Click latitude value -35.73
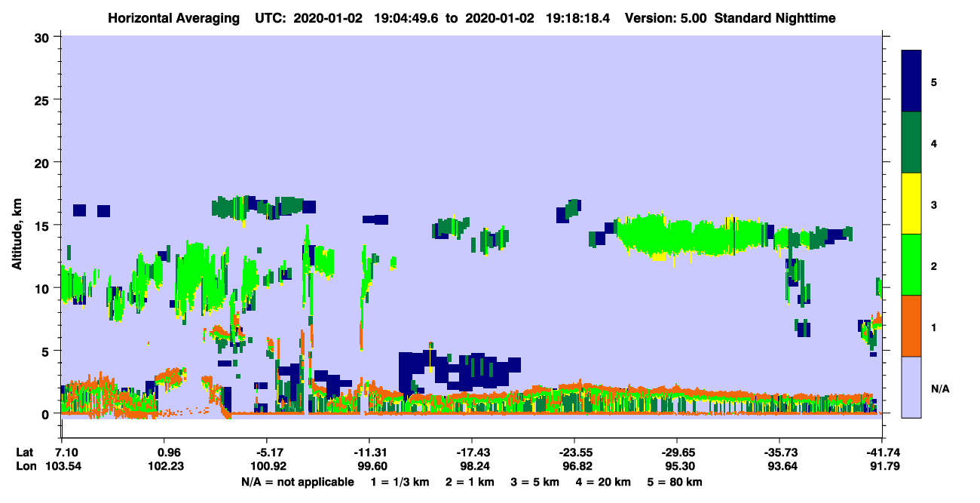The height and width of the screenshot is (503, 980). pyautogui.click(x=779, y=452)
